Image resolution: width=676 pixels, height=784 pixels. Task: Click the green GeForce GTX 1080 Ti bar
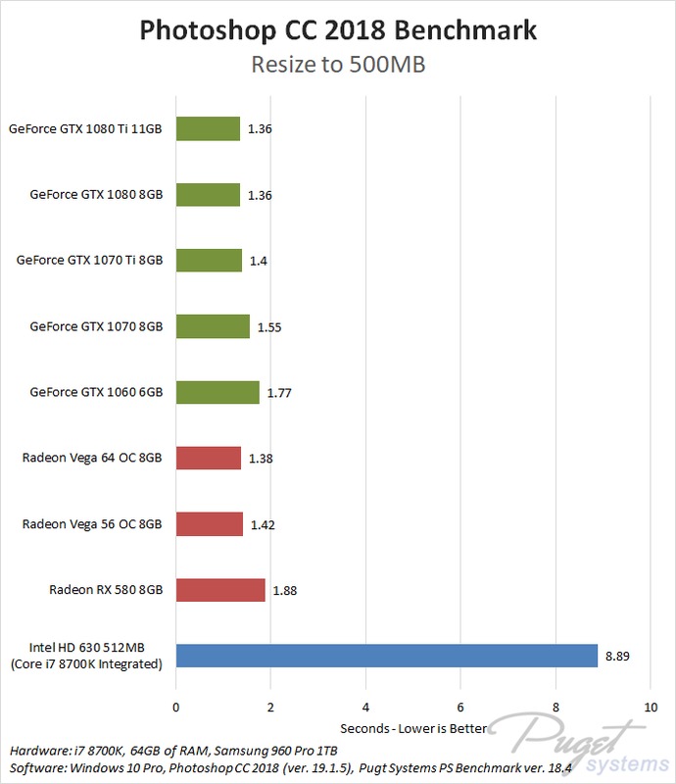point(208,128)
